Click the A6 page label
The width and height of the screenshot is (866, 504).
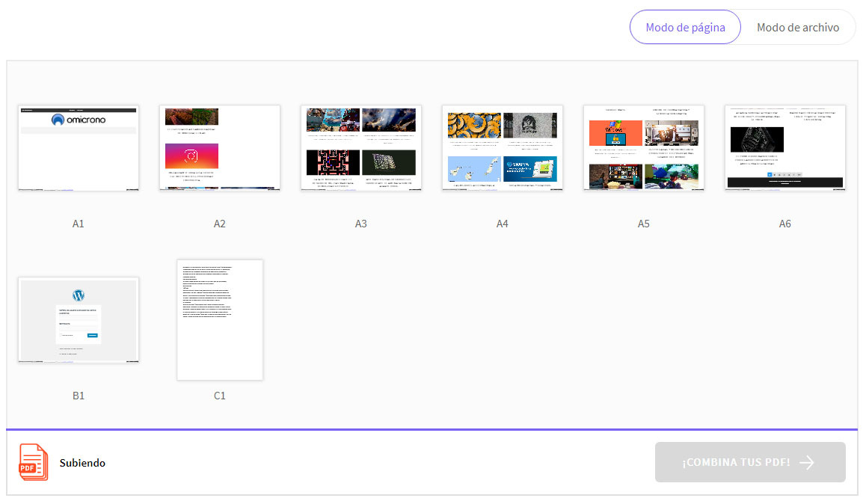tap(785, 224)
